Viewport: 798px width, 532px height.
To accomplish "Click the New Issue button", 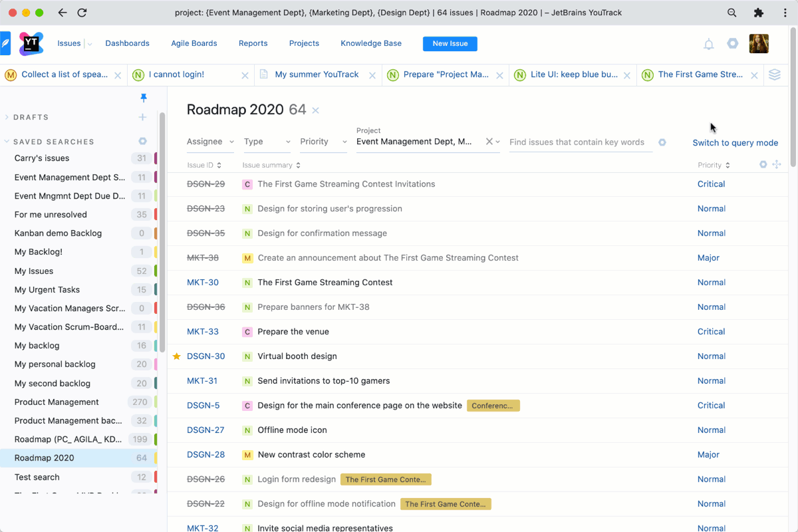I will pos(450,43).
